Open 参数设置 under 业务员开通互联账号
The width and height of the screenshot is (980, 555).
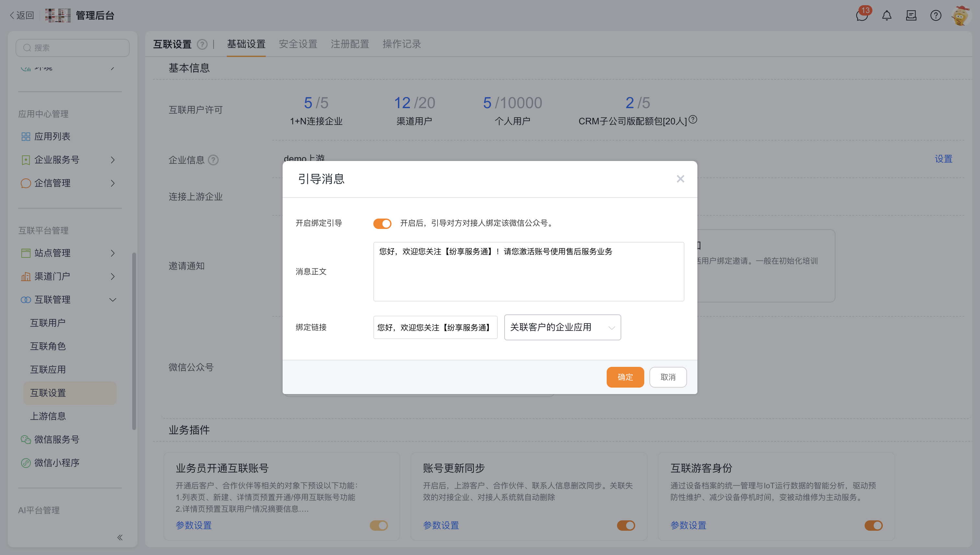coord(193,525)
